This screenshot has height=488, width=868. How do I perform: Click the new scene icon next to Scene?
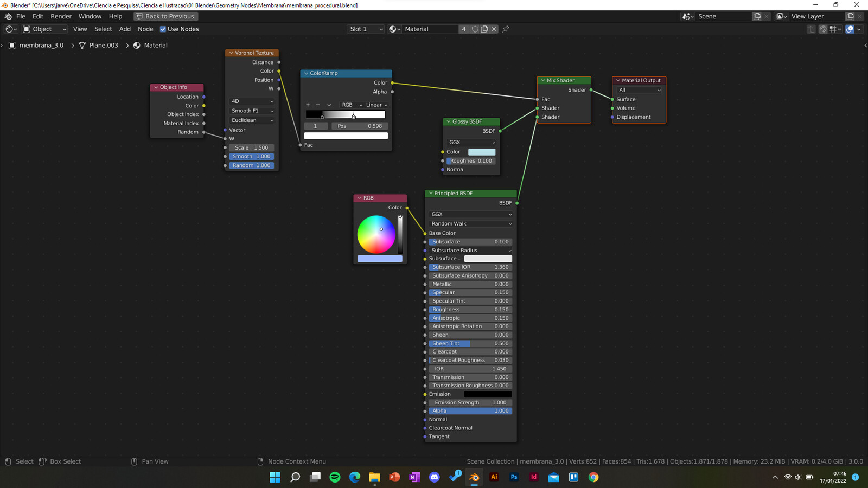click(x=757, y=16)
